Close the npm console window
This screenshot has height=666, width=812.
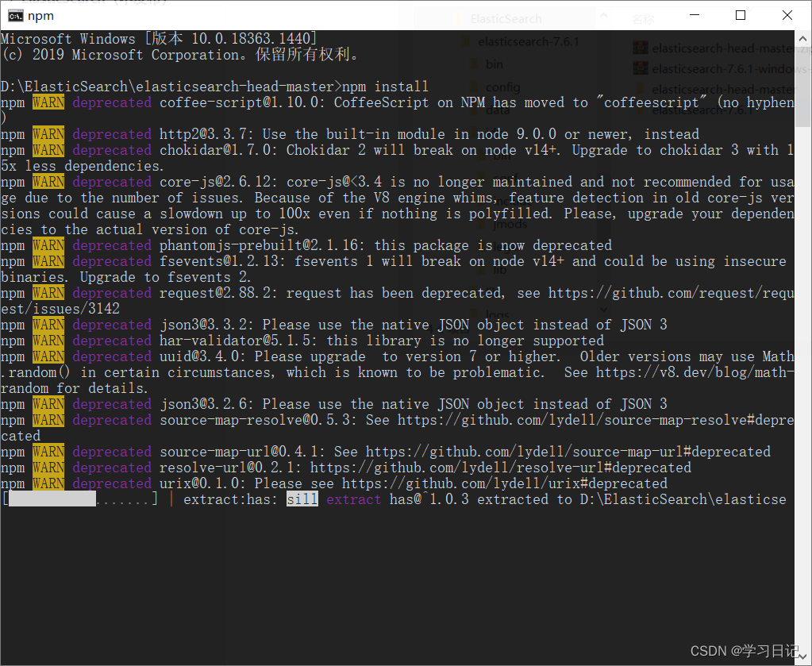(x=787, y=15)
